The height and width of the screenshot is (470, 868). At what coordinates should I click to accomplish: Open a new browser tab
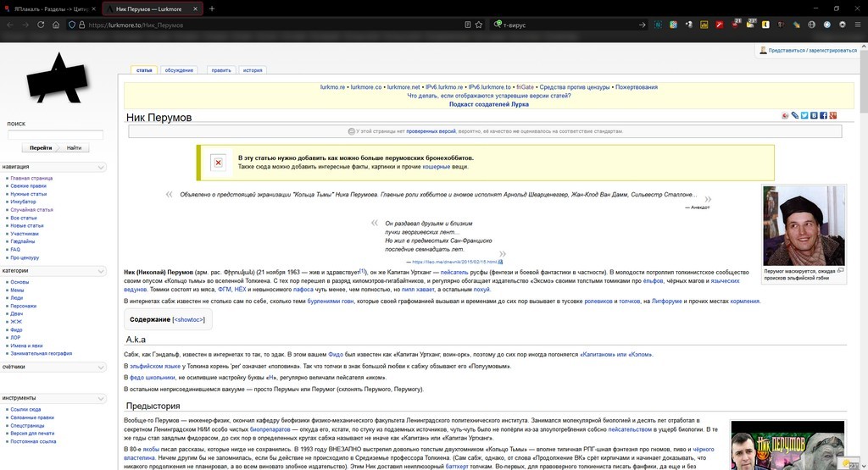pos(211,8)
